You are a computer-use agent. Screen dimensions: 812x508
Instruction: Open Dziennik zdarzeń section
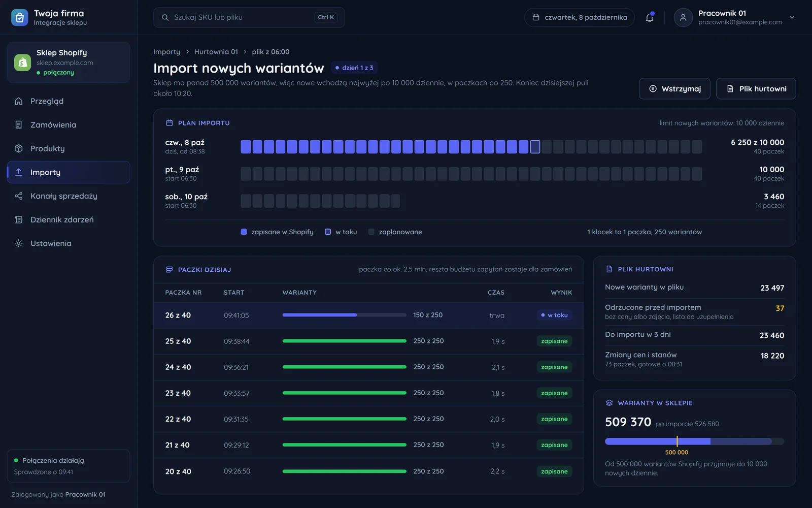coord(69,219)
